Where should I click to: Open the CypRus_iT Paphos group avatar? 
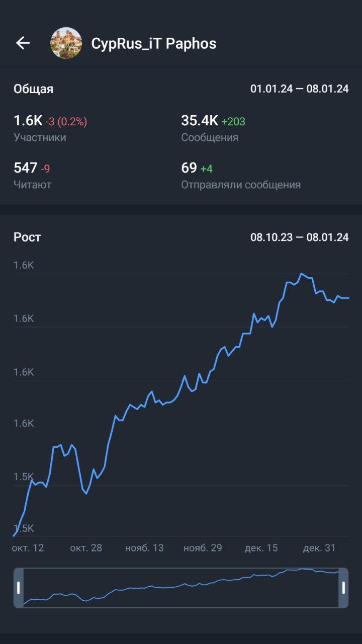[66, 43]
